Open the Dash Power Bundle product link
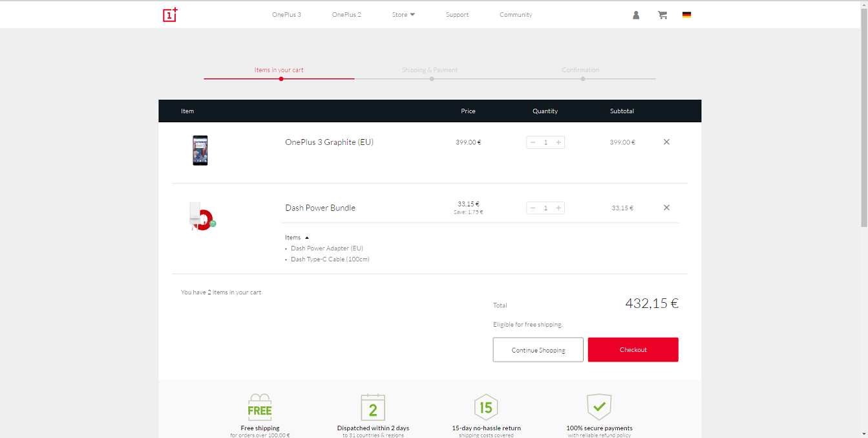Viewport: 868px width, 438px height. [x=321, y=208]
